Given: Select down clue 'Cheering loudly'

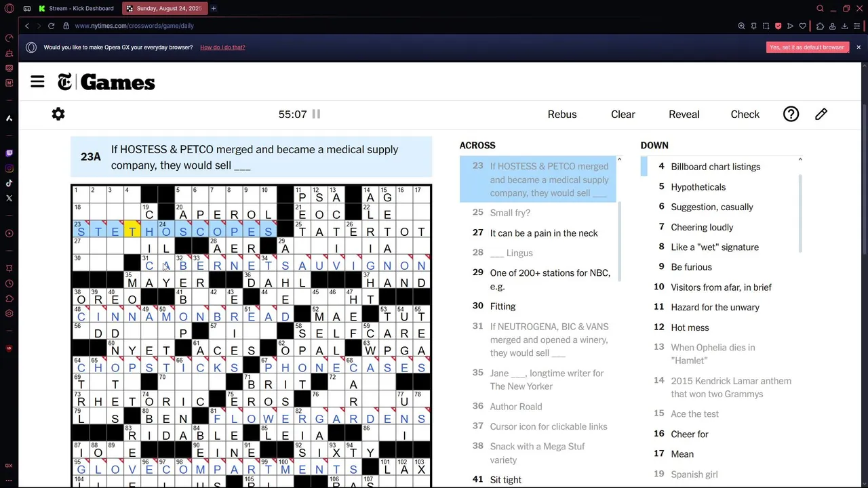Looking at the screenshot, I should tap(719, 227).
